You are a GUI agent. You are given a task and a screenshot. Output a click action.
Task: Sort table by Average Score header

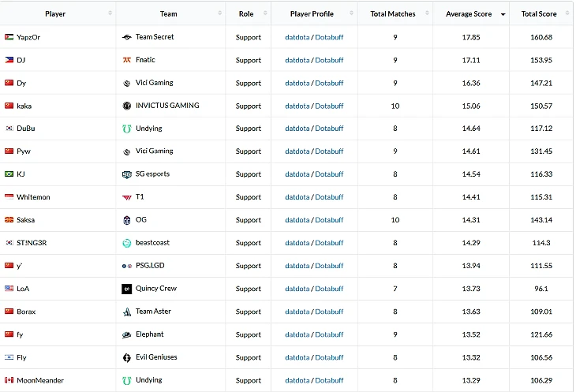[469, 13]
